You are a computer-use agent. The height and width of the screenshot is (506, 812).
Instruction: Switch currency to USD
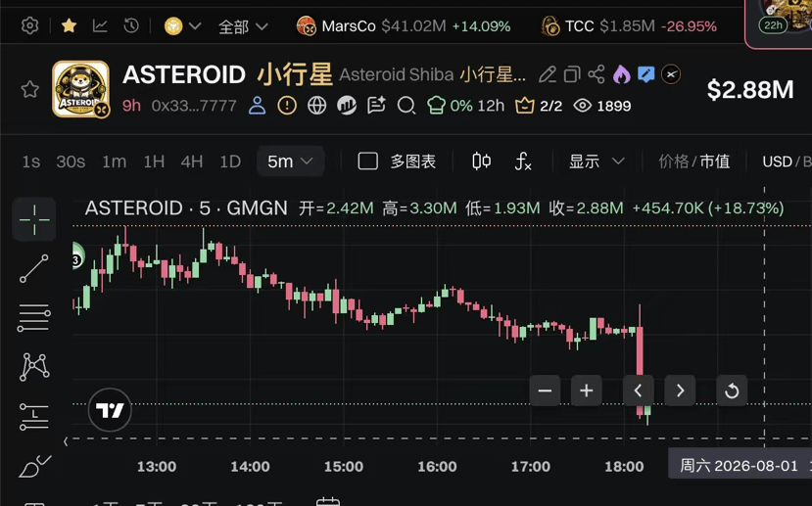click(778, 161)
